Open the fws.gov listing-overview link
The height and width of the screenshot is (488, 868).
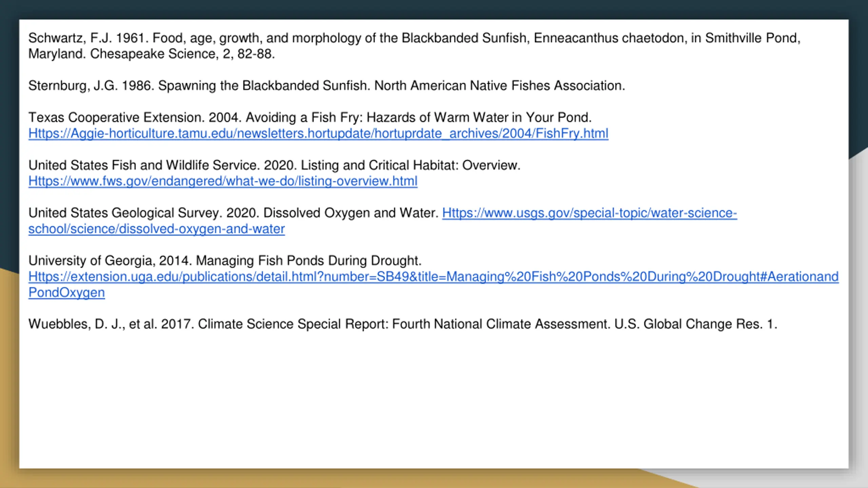click(223, 181)
